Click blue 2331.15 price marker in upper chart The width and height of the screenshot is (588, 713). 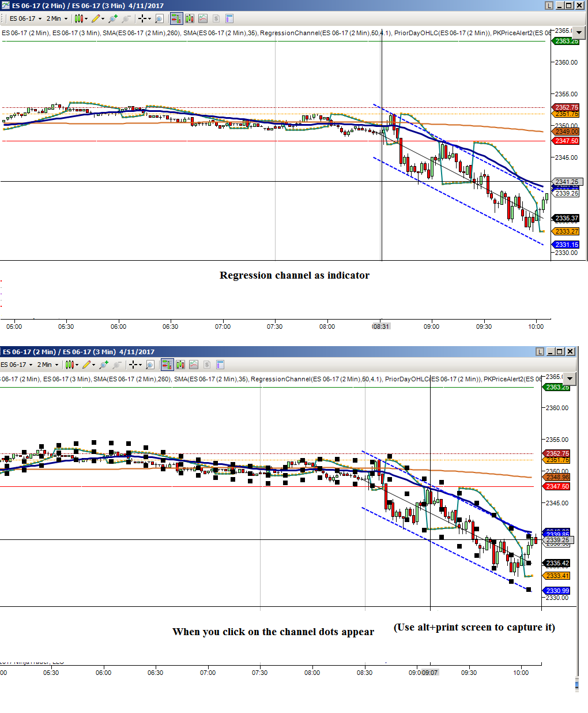pos(566,245)
